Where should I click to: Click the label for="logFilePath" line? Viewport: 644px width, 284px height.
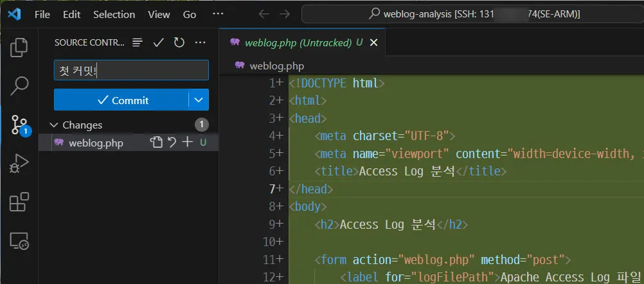point(491,277)
